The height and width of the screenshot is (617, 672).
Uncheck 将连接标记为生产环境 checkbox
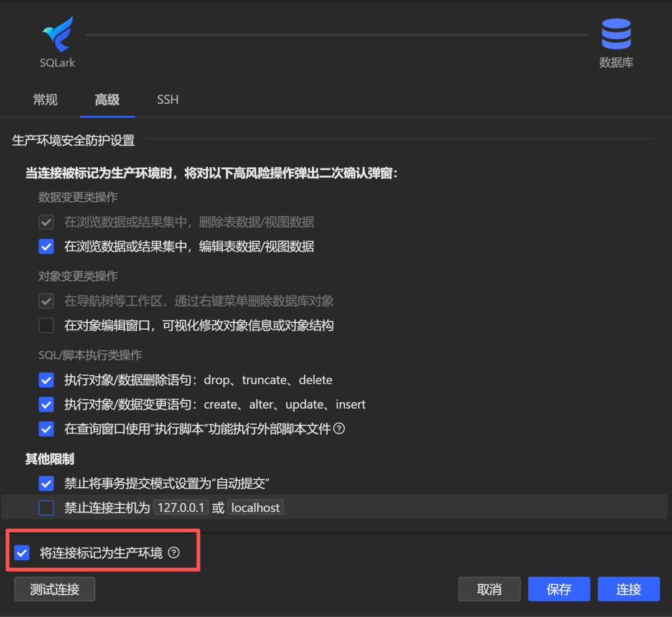click(x=22, y=553)
